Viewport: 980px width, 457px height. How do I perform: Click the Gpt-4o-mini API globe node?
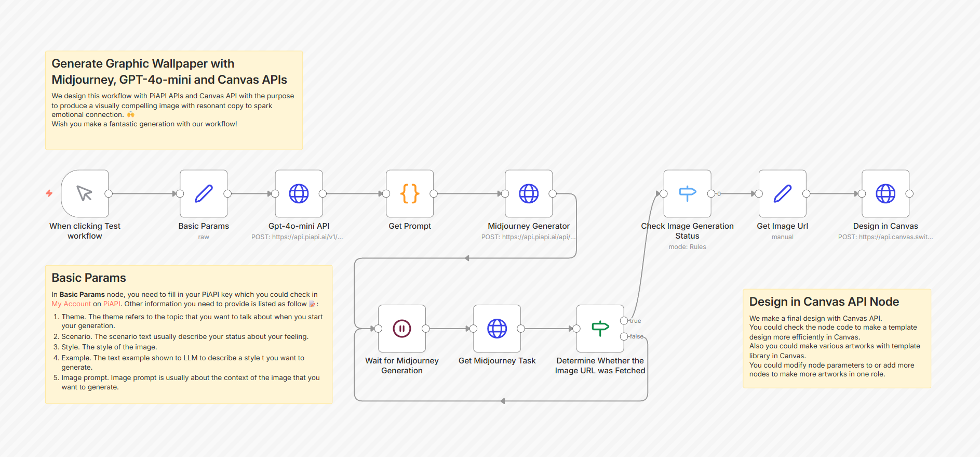(299, 193)
